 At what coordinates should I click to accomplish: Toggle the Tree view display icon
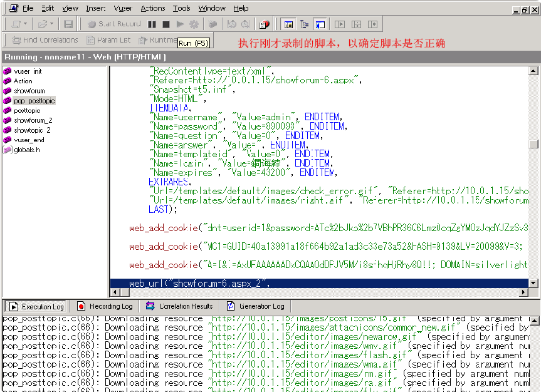tap(303, 24)
